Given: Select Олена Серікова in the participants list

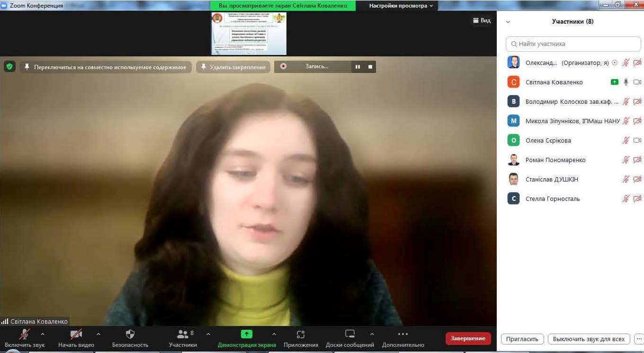Looking at the screenshot, I should (548, 140).
